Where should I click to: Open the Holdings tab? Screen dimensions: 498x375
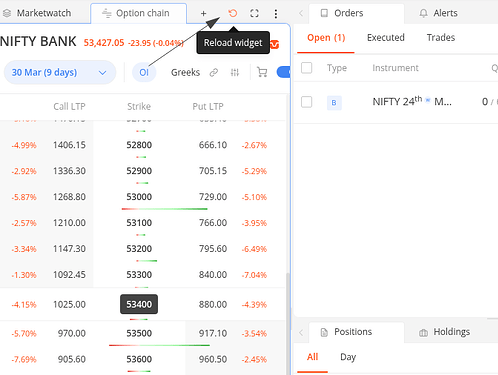coord(444,332)
